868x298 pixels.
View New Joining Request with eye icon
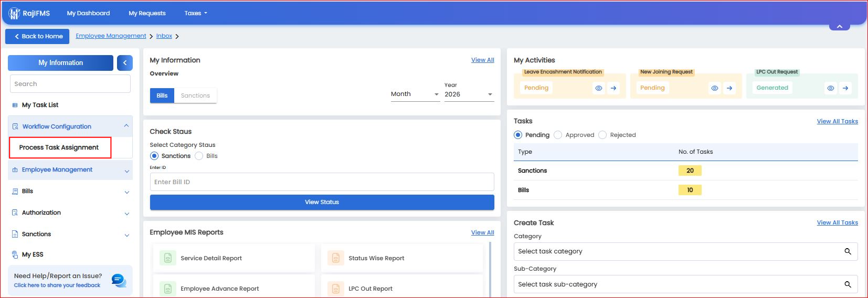click(x=715, y=88)
